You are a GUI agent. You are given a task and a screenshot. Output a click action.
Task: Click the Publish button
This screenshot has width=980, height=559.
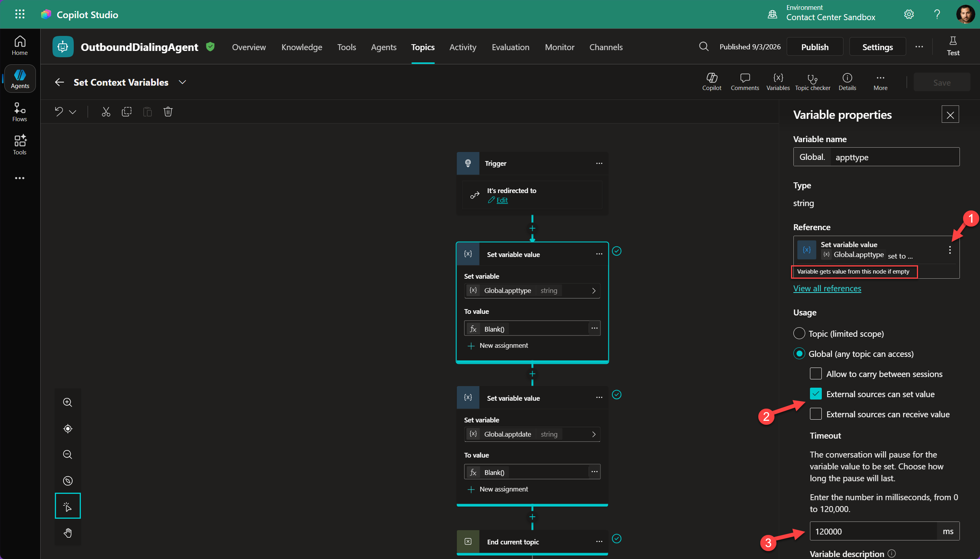pyautogui.click(x=815, y=47)
